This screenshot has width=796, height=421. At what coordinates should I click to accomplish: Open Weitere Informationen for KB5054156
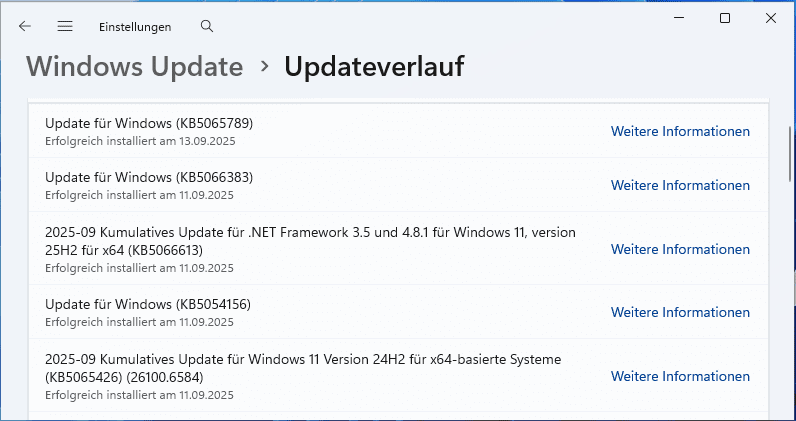pos(680,313)
